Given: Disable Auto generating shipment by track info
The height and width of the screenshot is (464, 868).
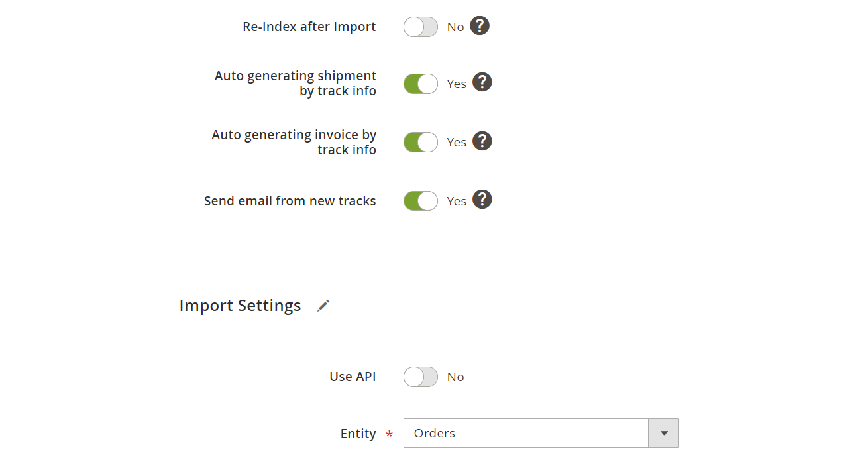Looking at the screenshot, I should point(421,84).
